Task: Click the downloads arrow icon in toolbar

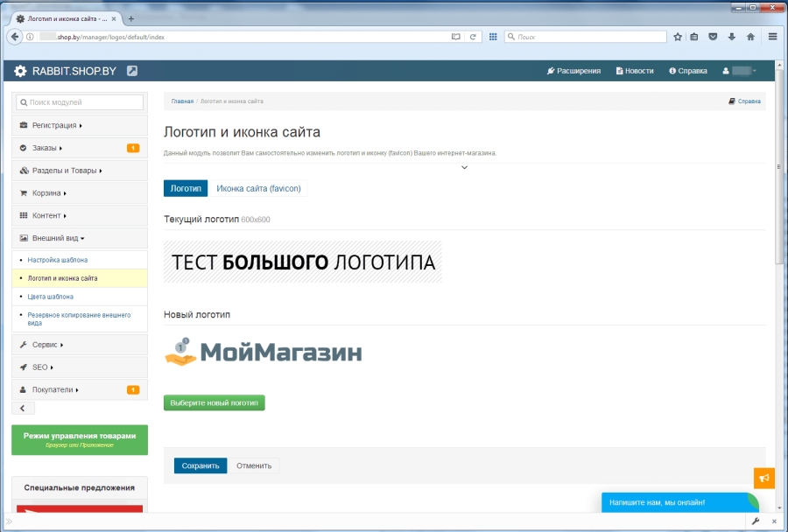Action: click(x=732, y=37)
